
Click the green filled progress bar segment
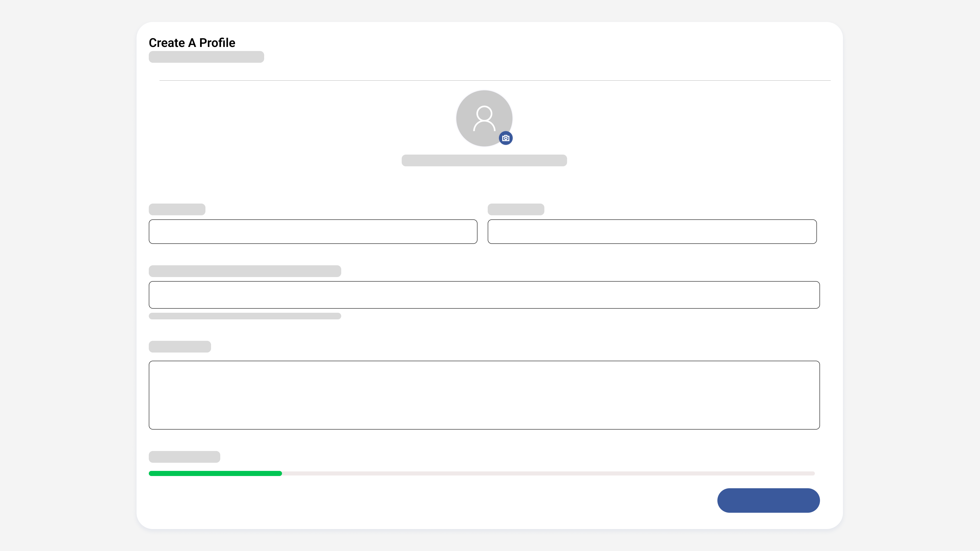(x=215, y=473)
